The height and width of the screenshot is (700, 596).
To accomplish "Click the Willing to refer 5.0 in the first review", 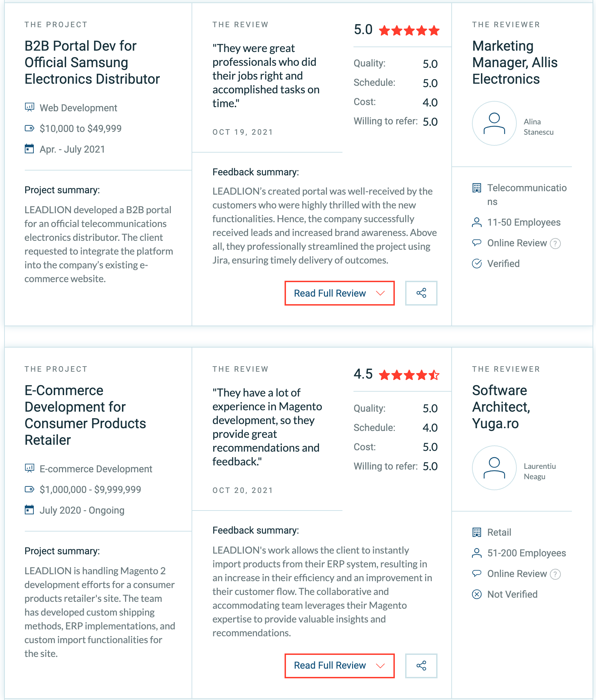I will 430,122.
